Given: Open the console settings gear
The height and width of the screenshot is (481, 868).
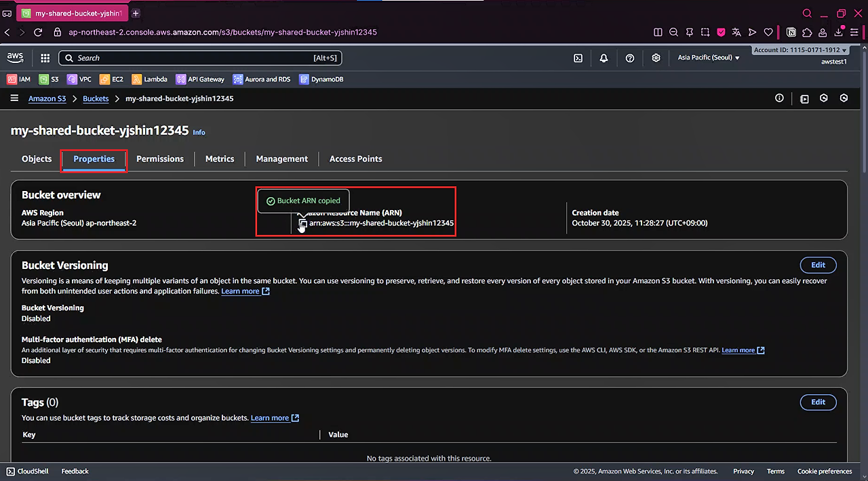Looking at the screenshot, I should click(656, 58).
